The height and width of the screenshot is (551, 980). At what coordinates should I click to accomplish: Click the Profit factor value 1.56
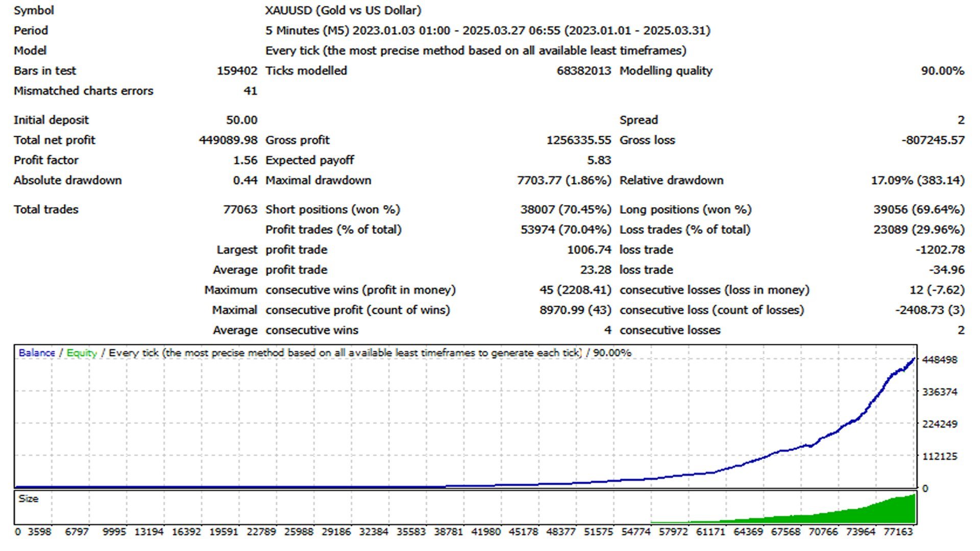(245, 160)
